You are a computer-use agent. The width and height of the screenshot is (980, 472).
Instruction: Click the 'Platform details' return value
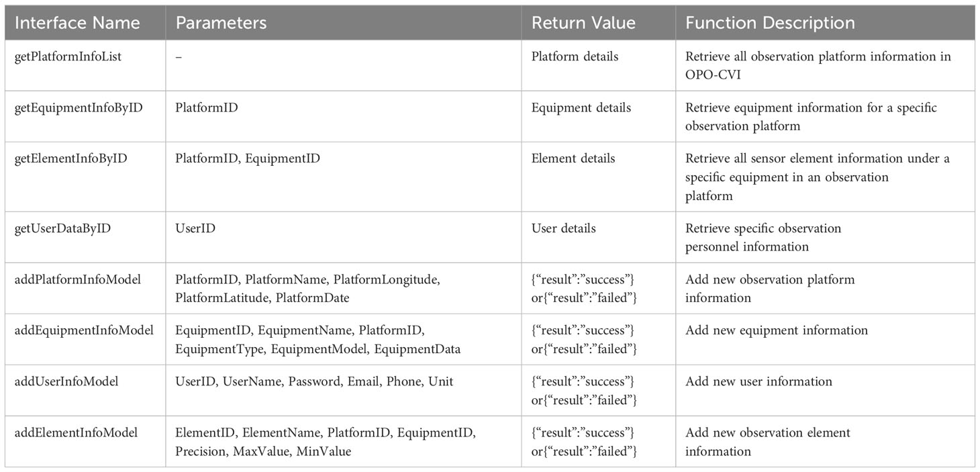click(575, 56)
